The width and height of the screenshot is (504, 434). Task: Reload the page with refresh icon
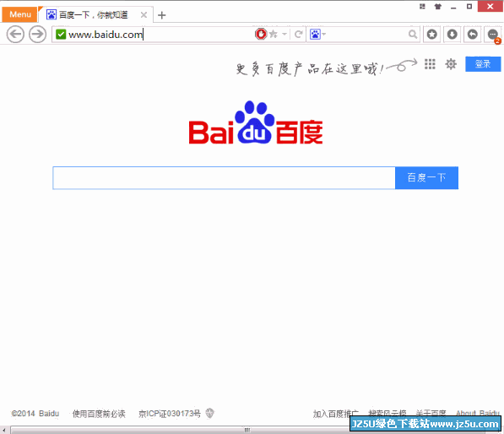[298, 34]
